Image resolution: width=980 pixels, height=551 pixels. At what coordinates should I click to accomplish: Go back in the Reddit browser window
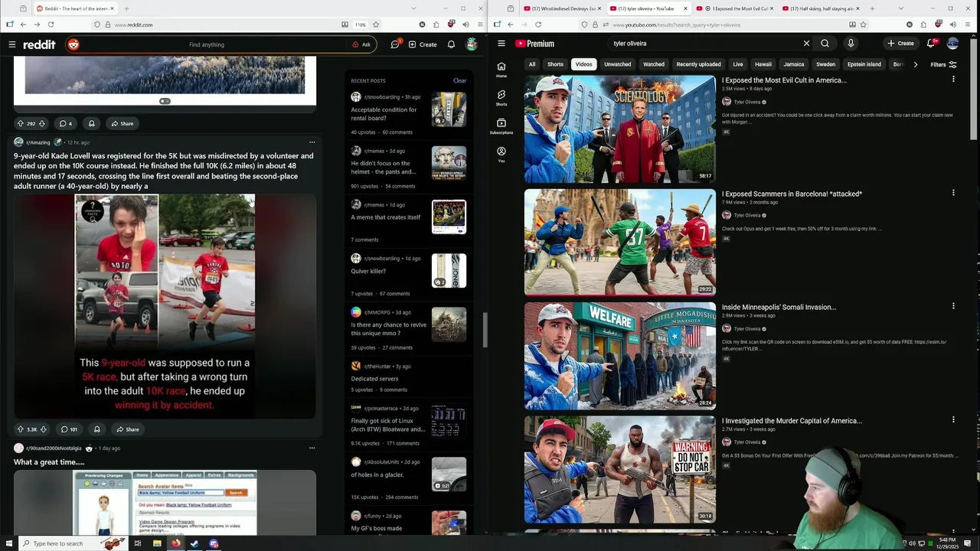click(x=23, y=24)
